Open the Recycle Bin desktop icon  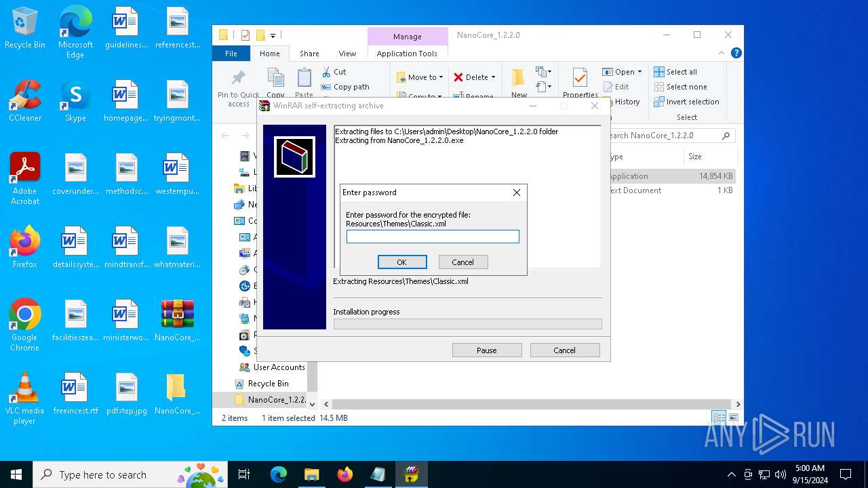click(x=25, y=28)
